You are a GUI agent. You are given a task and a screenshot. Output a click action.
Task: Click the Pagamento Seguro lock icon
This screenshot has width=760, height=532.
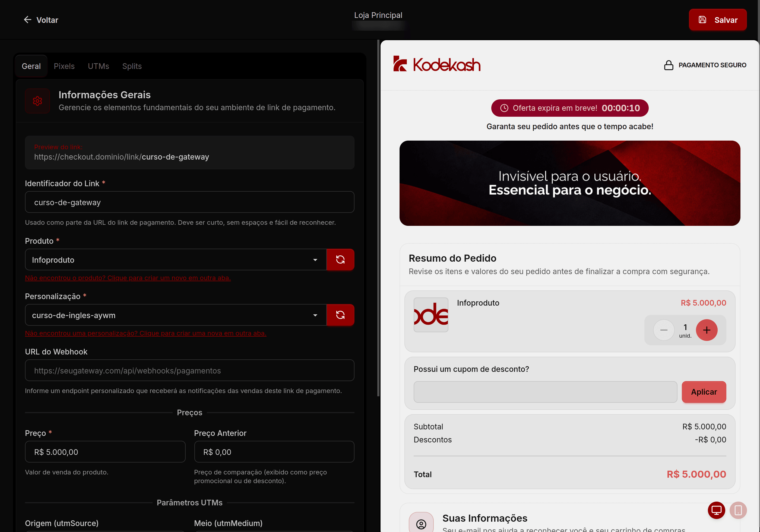(x=669, y=65)
